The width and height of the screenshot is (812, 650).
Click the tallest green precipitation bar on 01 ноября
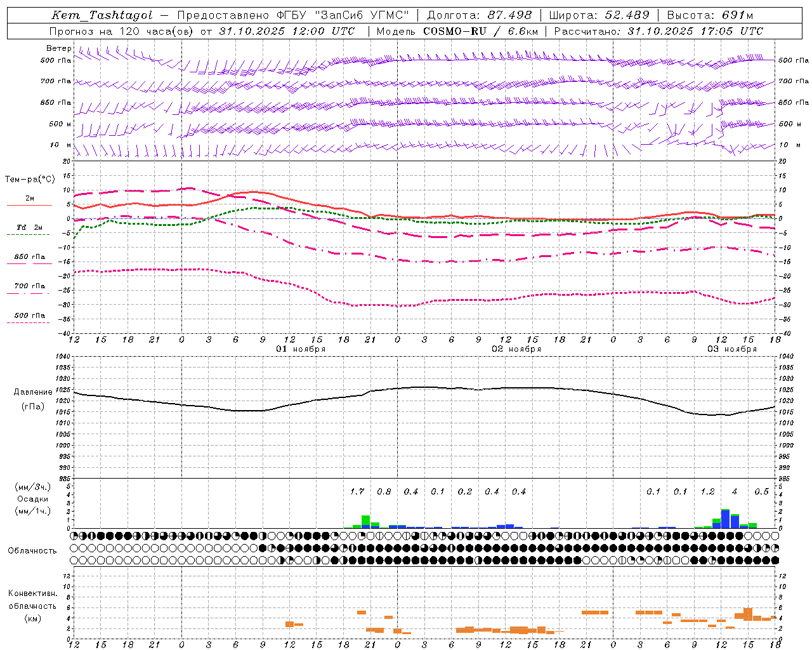(x=365, y=520)
